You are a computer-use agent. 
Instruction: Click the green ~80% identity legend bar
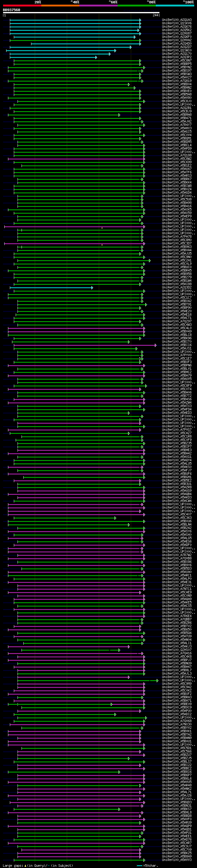pyautogui.click(x=137, y=6)
